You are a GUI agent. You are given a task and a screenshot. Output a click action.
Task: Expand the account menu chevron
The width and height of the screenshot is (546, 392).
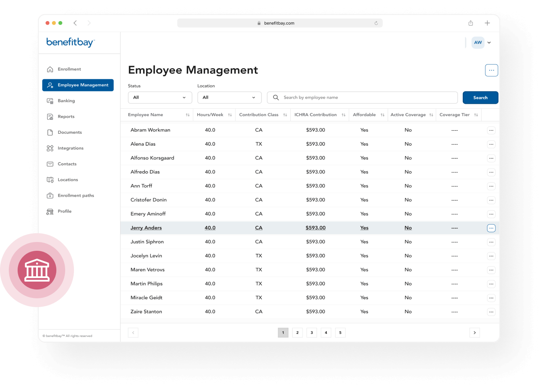pos(489,43)
